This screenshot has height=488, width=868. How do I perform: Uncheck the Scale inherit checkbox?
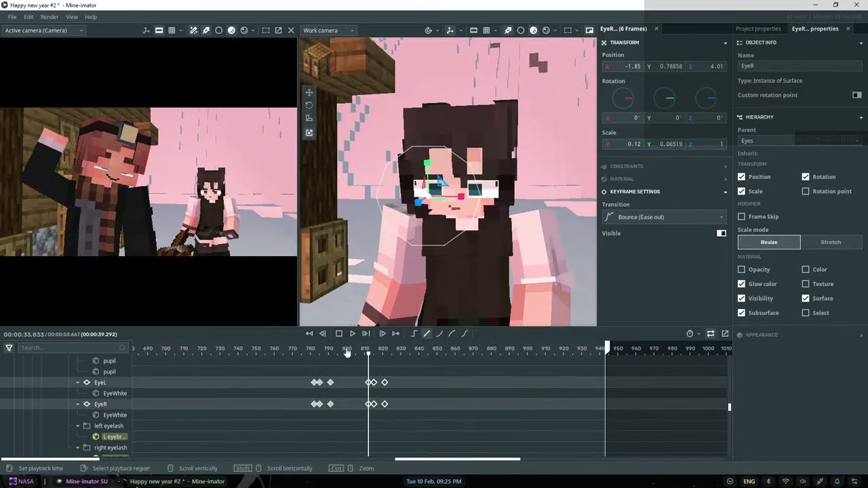tap(741, 191)
